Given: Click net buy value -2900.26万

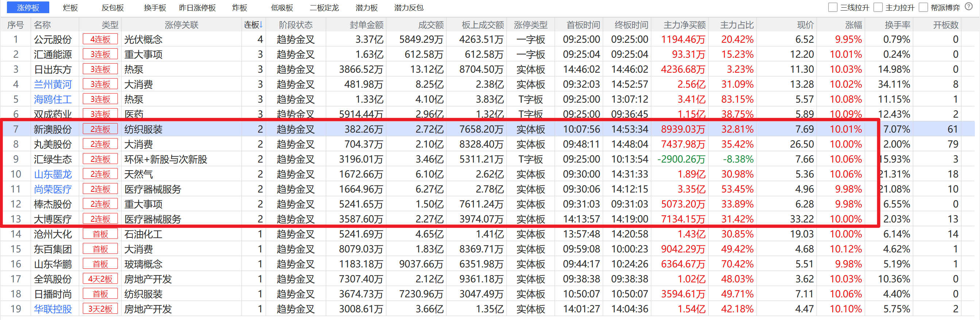Looking at the screenshot, I should [x=681, y=159].
